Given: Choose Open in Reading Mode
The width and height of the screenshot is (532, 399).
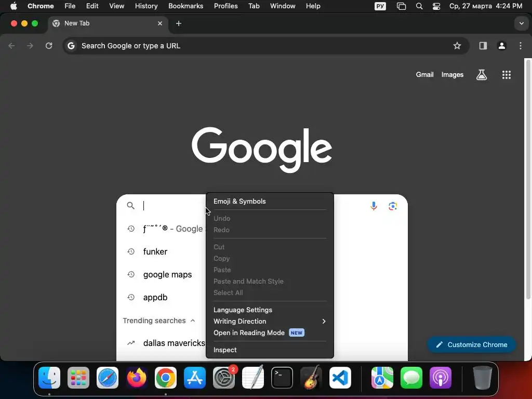Looking at the screenshot, I should 270,333.
